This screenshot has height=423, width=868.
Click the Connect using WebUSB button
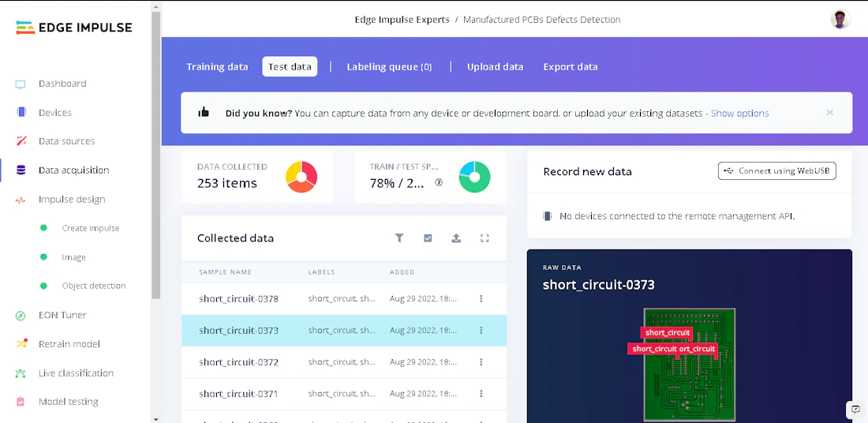coord(777,171)
